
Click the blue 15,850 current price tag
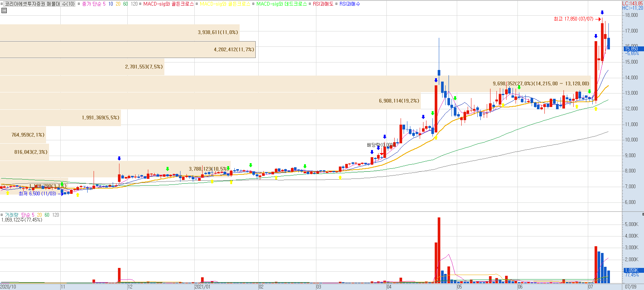pyautogui.click(x=633, y=49)
